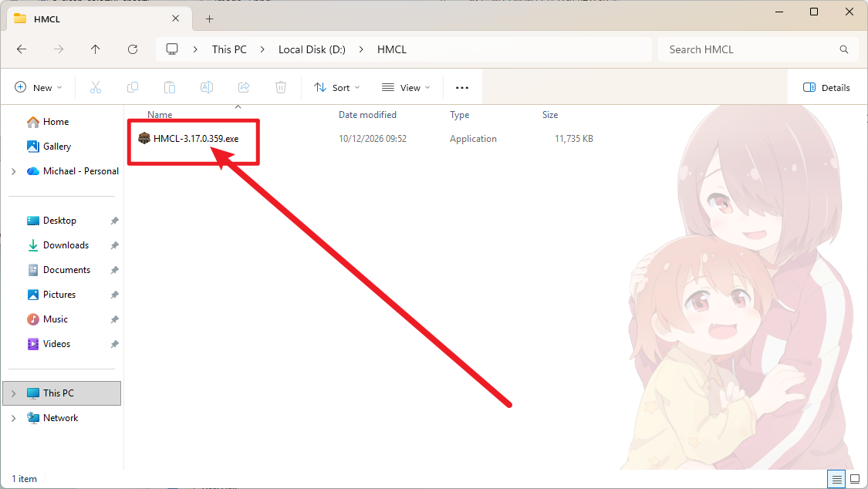Open Music quick access folder
The image size is (868, 489).
pos(56,319)
